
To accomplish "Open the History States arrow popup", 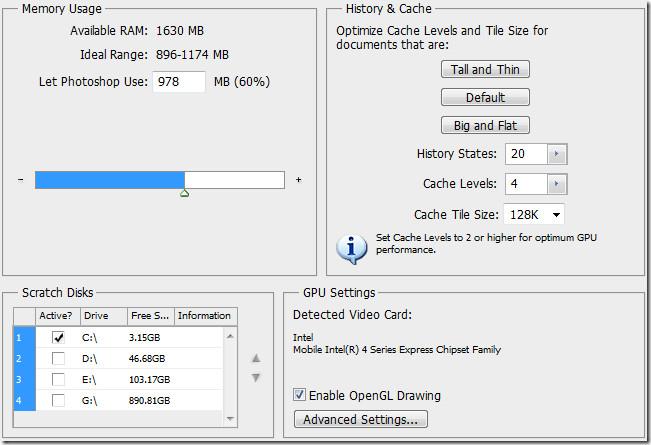I will tap(557, 154).
